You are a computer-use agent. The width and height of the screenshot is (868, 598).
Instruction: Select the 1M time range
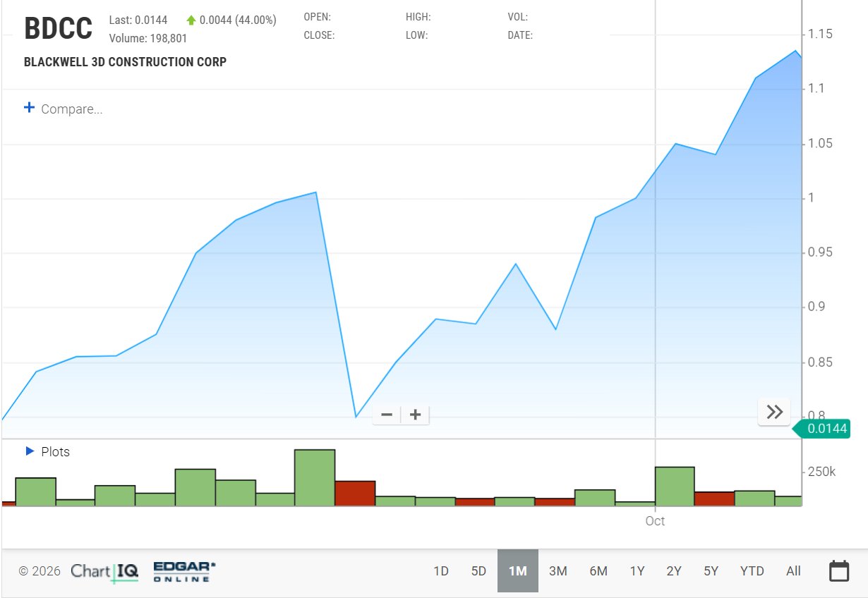518,571
